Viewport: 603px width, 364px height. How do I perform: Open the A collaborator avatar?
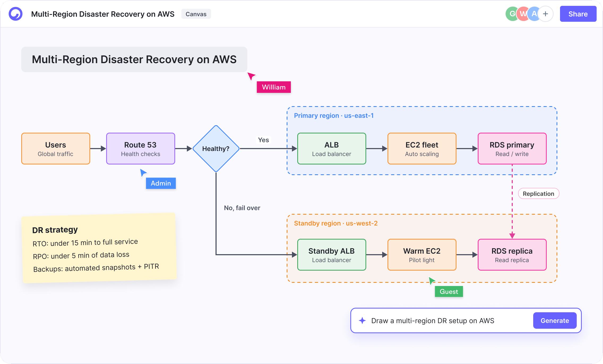tap(534, 14)
